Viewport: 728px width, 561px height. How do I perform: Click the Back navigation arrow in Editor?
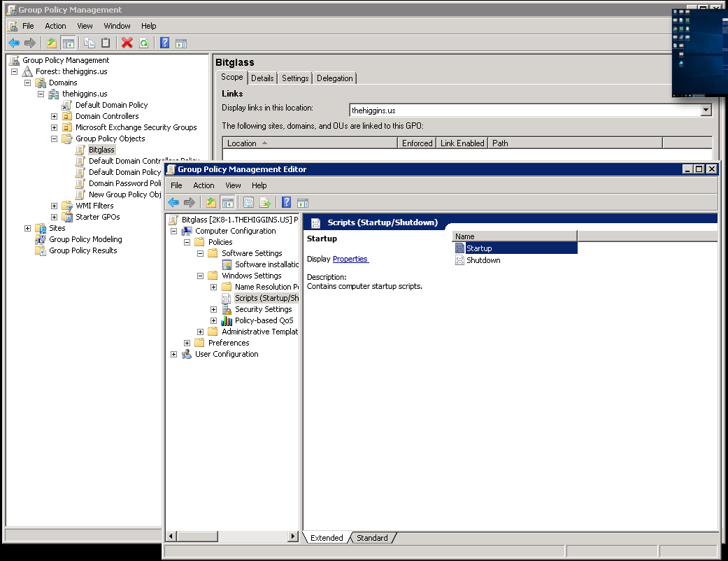173,202
